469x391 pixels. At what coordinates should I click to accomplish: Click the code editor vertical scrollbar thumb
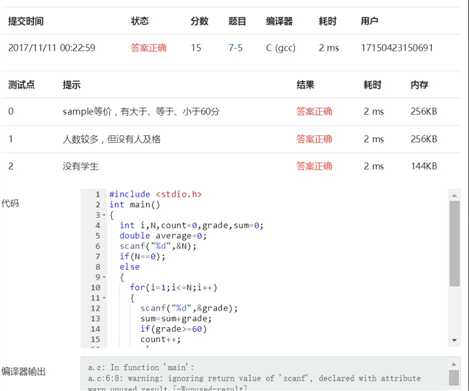pyautogui.click(x=454, y=243)
